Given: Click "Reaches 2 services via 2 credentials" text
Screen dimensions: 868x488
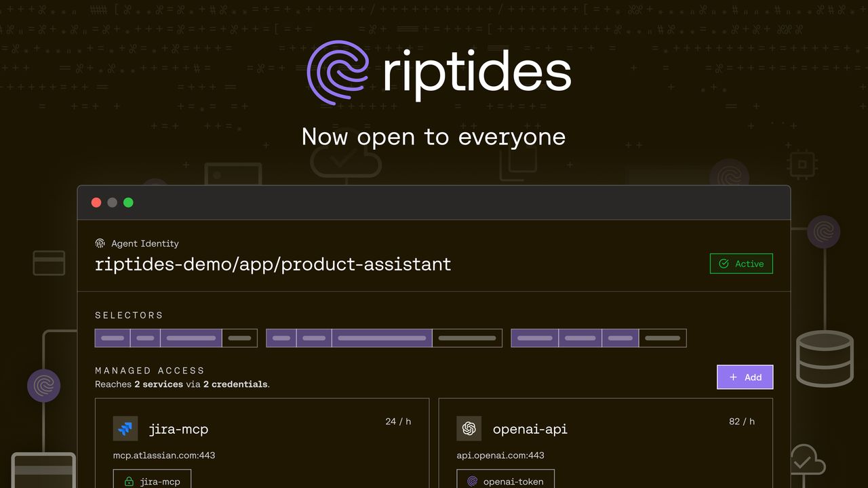Looking at the screenshot, I should 182,384.
